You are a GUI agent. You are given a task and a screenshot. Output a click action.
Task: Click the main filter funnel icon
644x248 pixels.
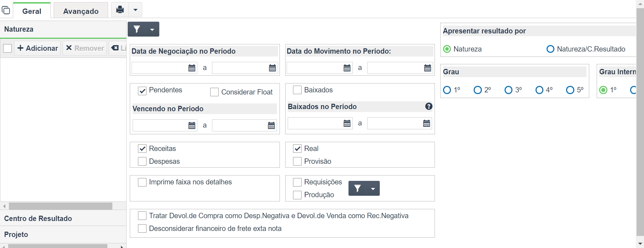pos(137,29)
